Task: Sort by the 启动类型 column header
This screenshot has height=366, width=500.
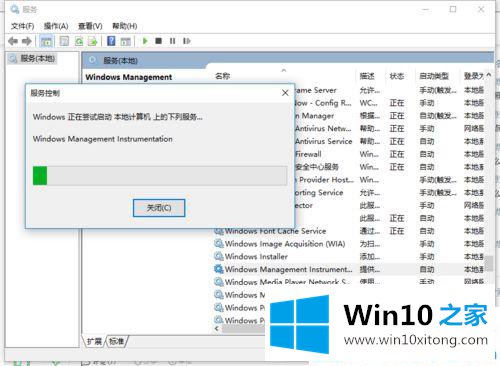Action: [x=434, y=76]
